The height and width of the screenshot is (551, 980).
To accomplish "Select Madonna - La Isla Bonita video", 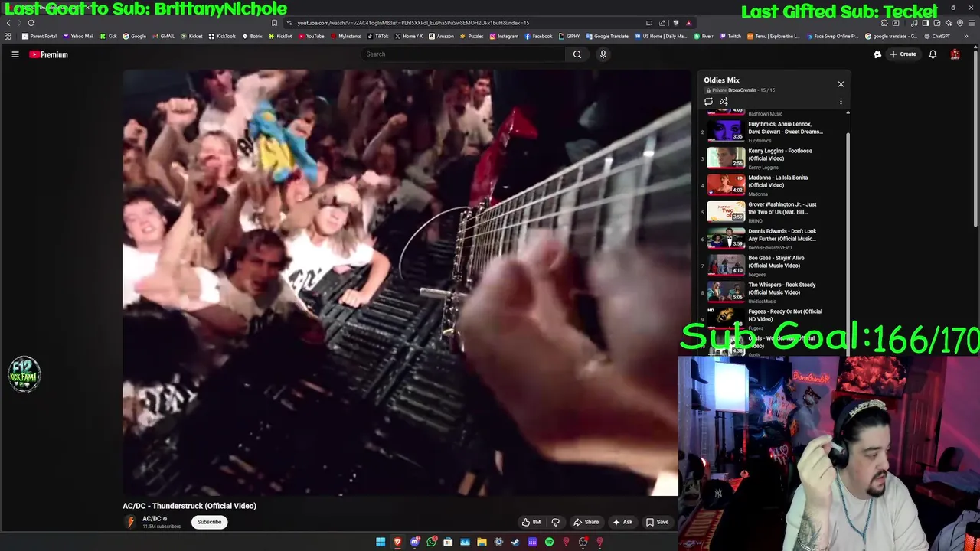I will click(773, 184).
